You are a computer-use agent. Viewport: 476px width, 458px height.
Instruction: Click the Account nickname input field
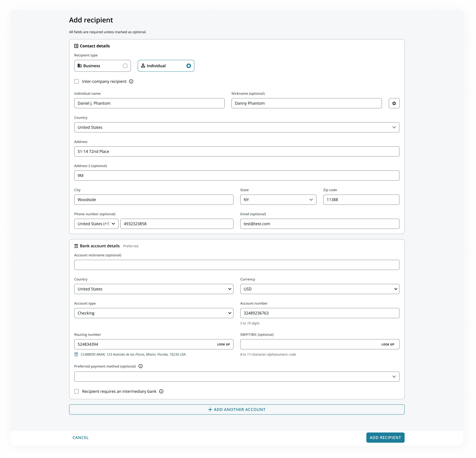pyautogui.click(x=237, y=265)
